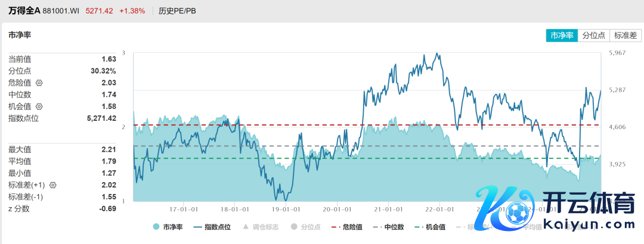Click the 指数点位 blue line legend marker
The width and height of the screenshot is (644, 244).
tap(197, 227)
